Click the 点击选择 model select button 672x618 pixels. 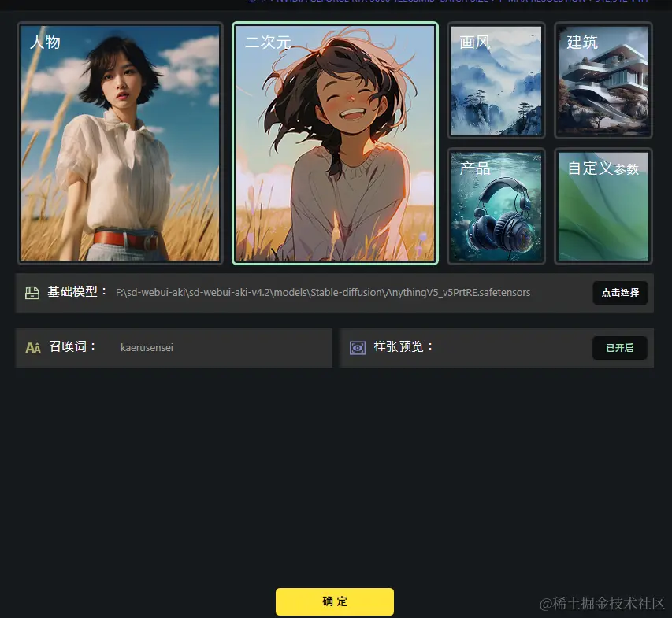[x=620, y=293]
